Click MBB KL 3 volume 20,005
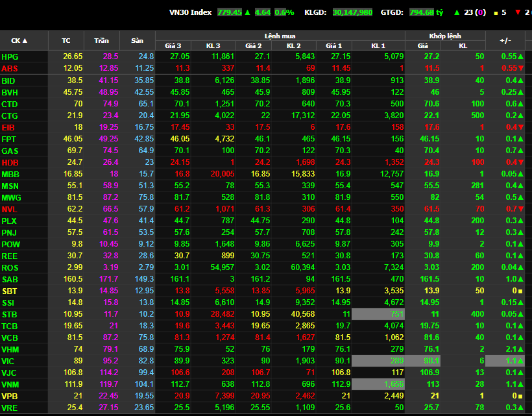532x416 pixels. [223, 174]
